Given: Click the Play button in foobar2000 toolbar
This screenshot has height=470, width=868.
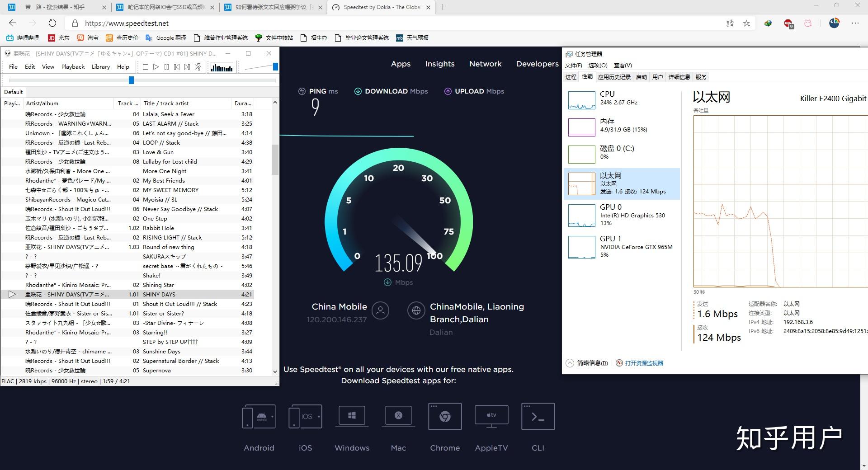Looking at the screenshot, I should 156,67.
